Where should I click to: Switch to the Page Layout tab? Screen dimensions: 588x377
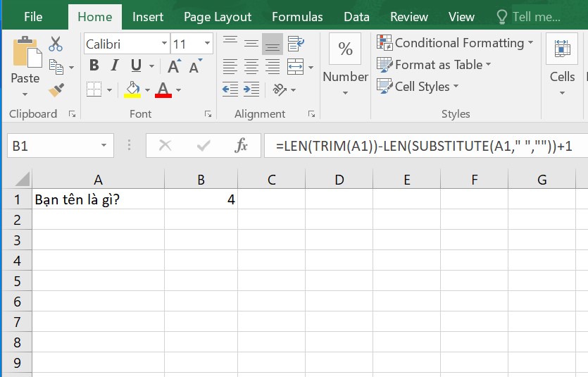tap(218, 17)
